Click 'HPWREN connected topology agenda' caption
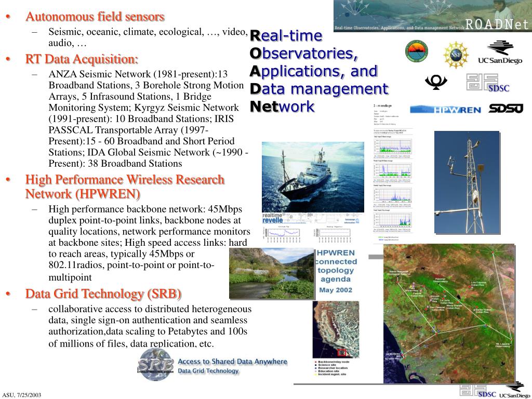 [x=336, y=266]
